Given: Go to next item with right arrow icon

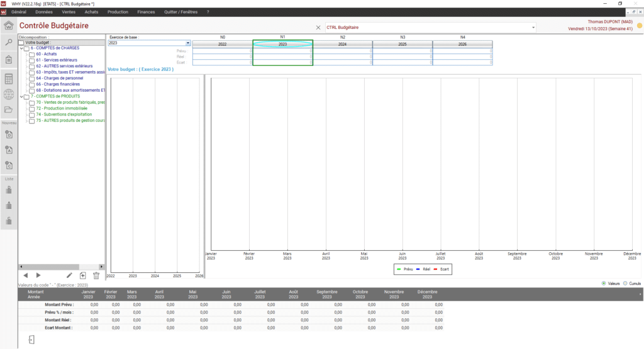Looking at the screenshot, I should point(38,275).
